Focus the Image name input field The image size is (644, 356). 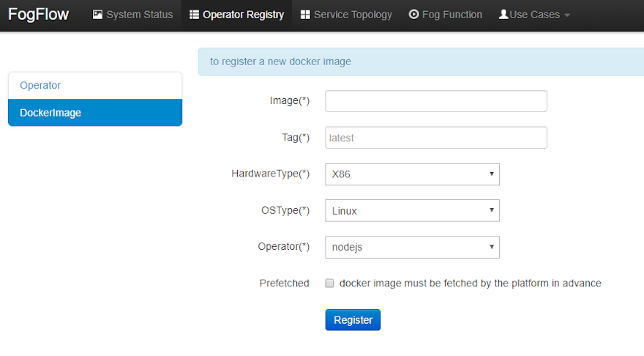point(435,101)
